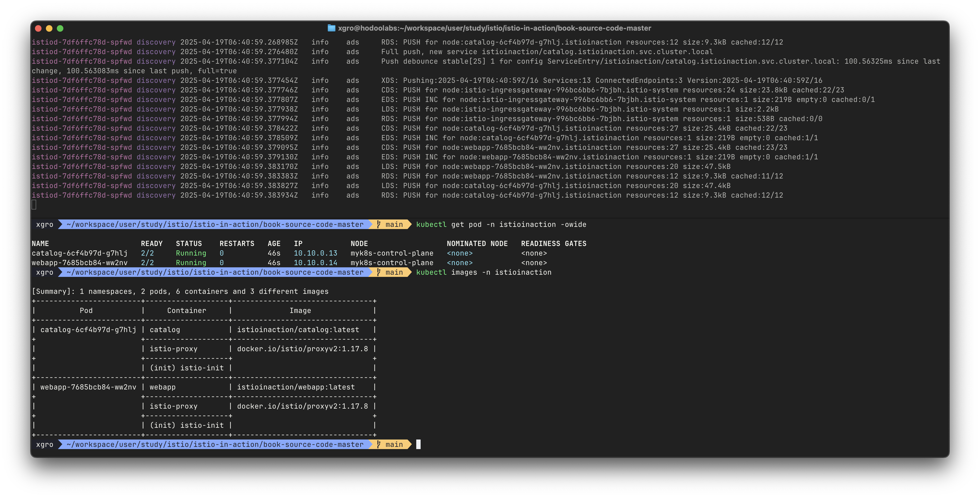The image size is (980, 498).
Task: Click pod name webapp-7685bcb84-ww2nv in get pod output
Action: point(79,263)
